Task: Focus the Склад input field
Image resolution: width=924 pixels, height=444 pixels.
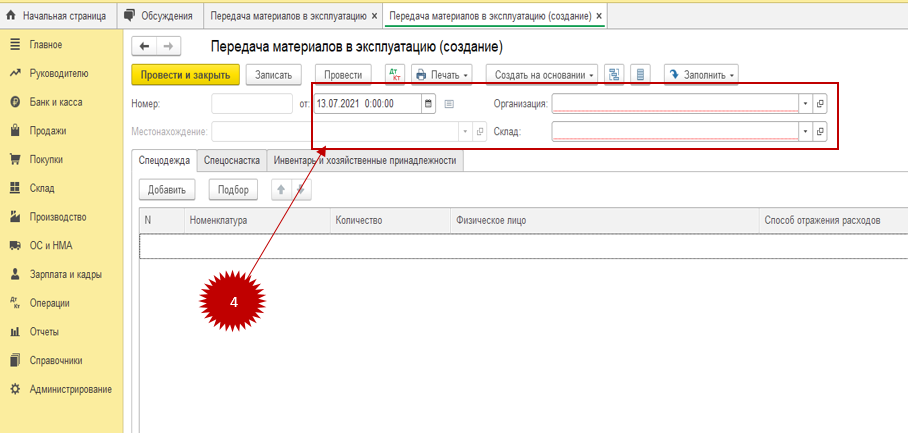Action: point(675,133)
